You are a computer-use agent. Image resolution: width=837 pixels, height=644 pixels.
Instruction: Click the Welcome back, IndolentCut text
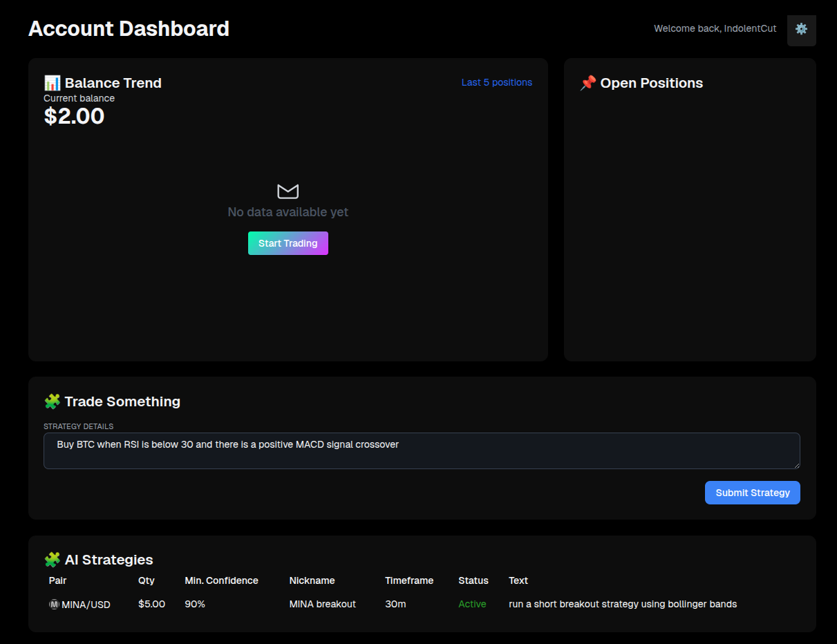click(x=715, y=28)
